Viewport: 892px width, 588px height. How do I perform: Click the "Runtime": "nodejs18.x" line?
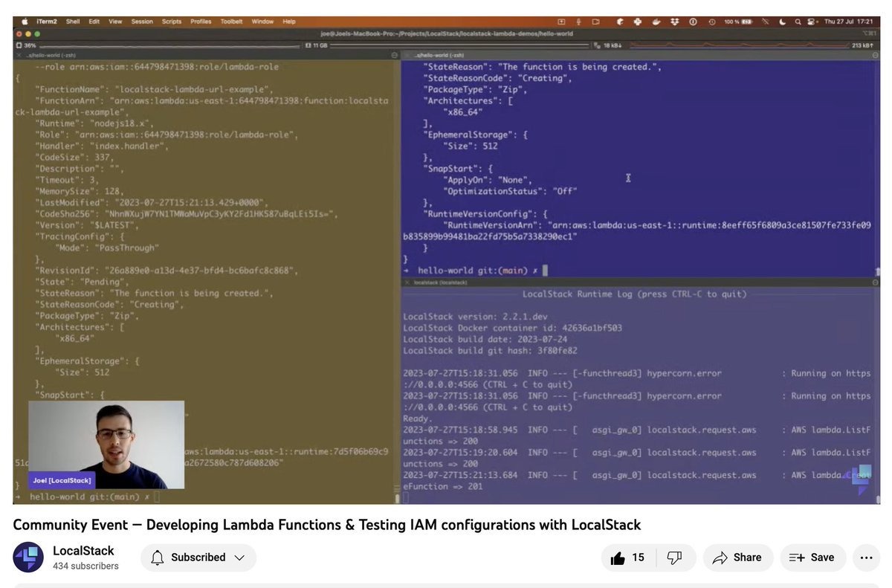[94, 123]
